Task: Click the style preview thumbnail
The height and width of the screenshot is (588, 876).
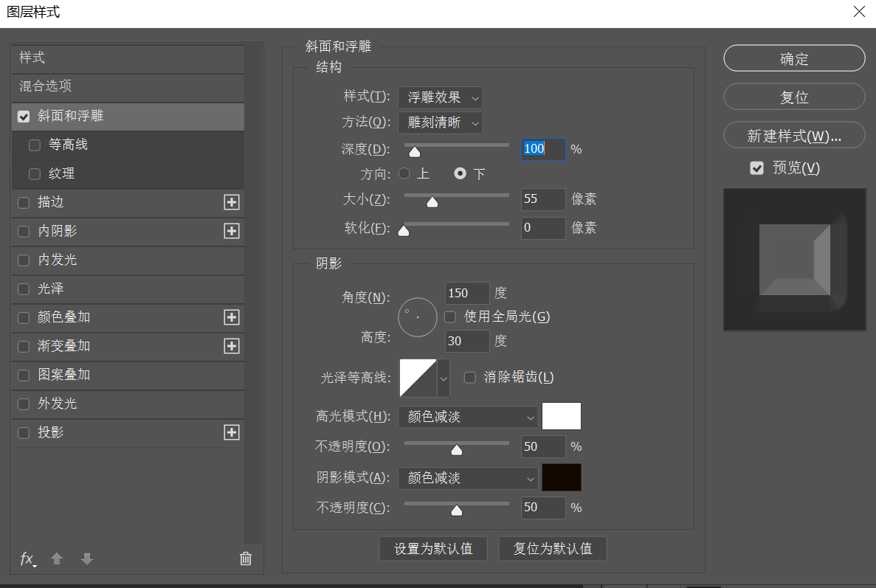Action: coord(794,260)
